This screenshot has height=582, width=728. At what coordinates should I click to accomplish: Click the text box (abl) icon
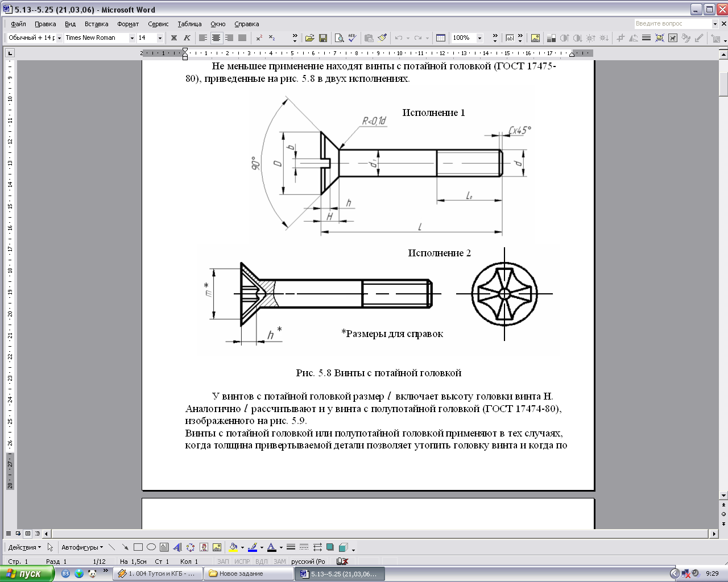[510, 38]
